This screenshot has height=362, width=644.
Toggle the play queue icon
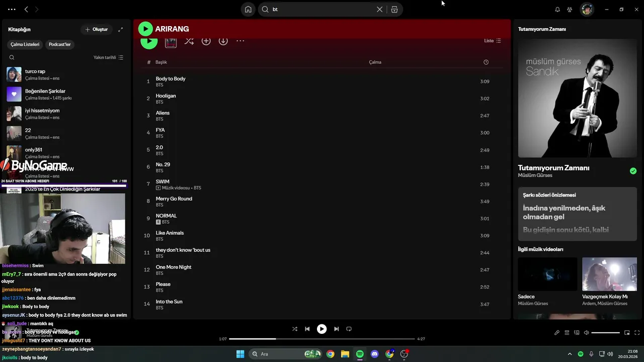[x=567, y=332]
